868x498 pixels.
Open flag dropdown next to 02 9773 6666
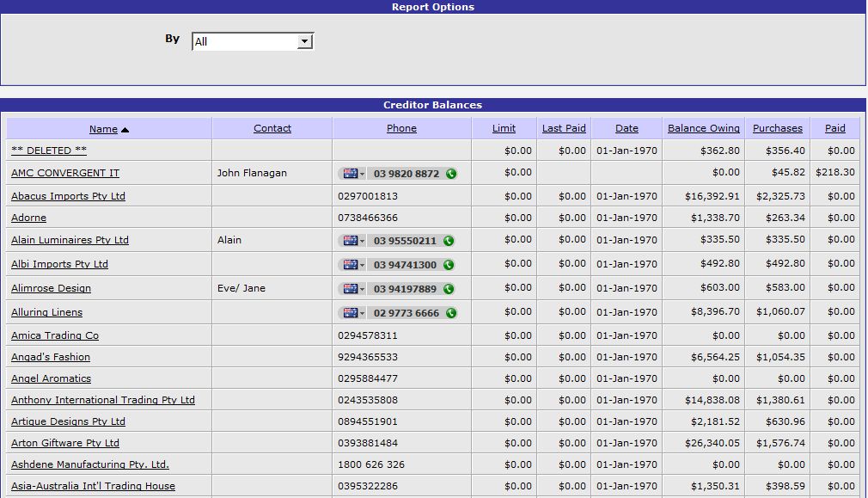(x=353, y=313)
